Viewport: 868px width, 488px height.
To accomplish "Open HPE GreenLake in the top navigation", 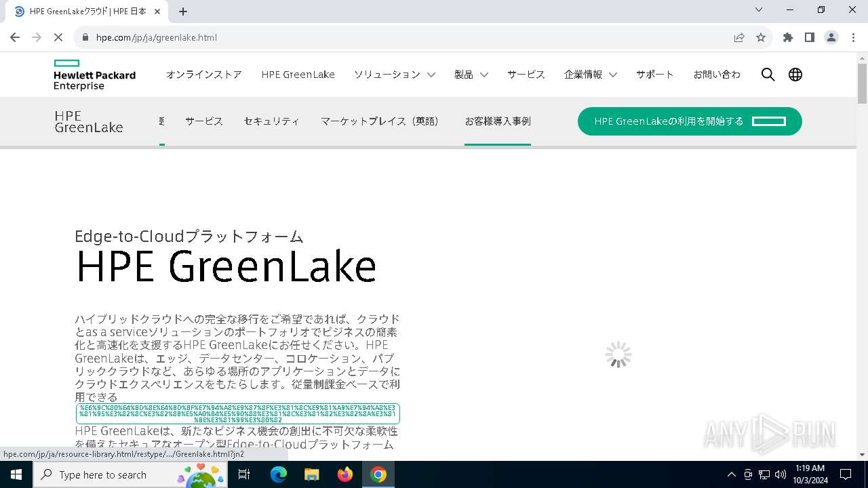I will (x=298, y=75).
